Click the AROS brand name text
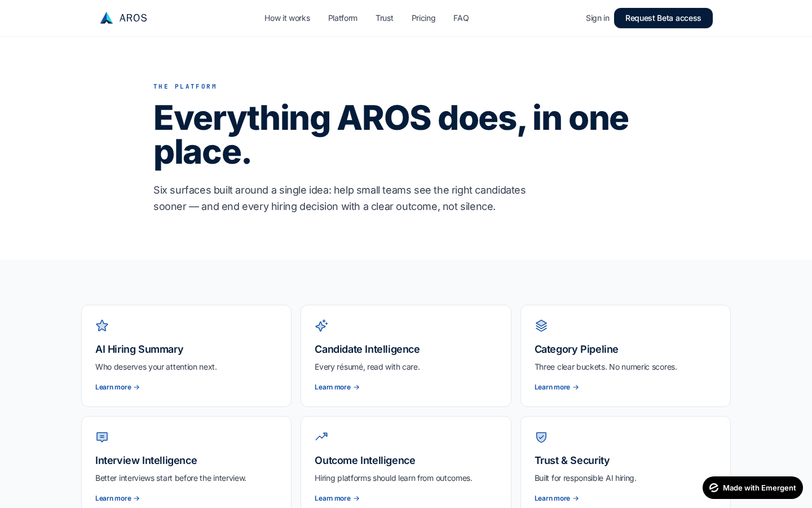Screen dimensions: 812x508 coord(133,18)
